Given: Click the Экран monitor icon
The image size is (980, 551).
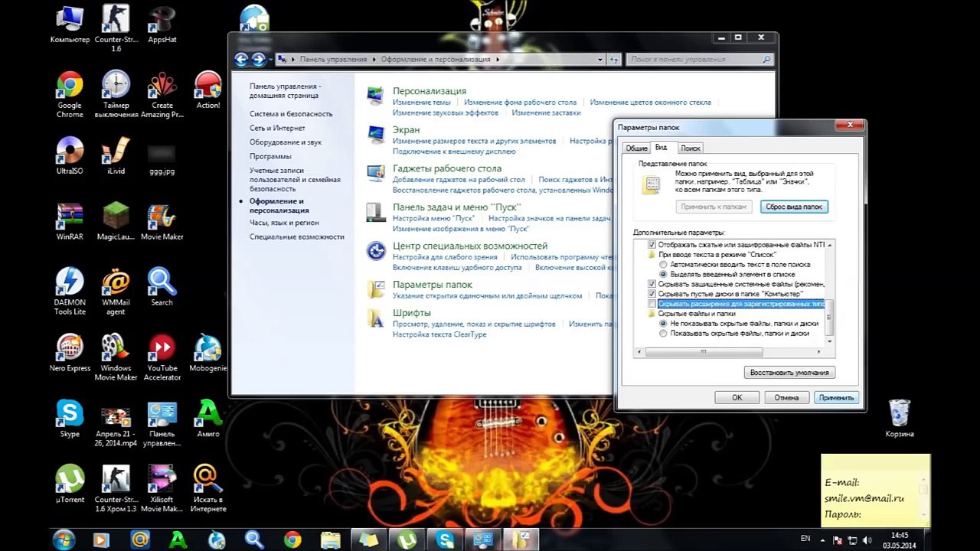Looking at the screenshot, I should [x=375, y=135].
